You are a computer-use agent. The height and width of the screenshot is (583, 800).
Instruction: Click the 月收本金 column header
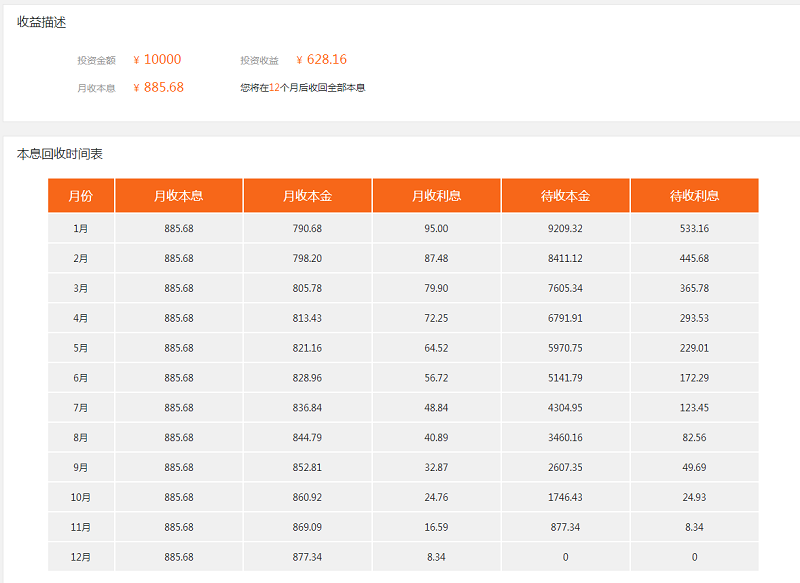coord(308,195)
